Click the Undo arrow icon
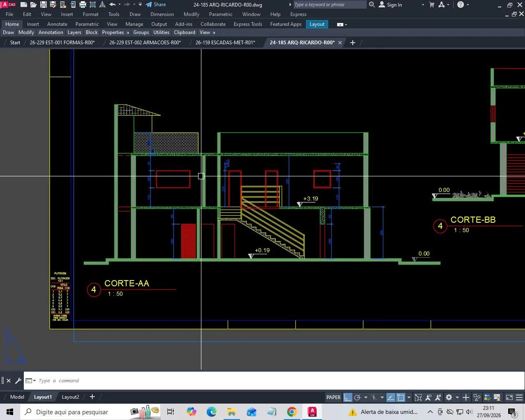This screenshot has height=420, width=525. [x=112, y=5]
